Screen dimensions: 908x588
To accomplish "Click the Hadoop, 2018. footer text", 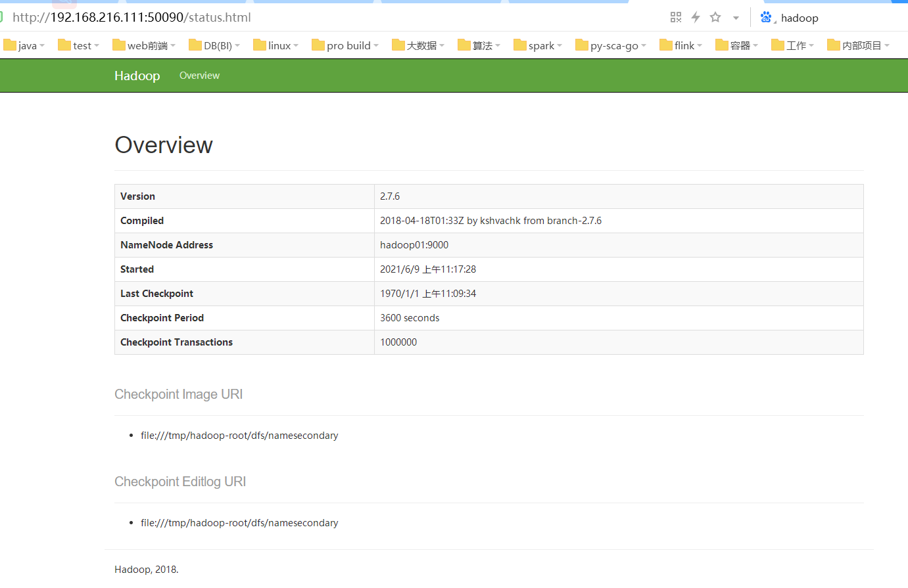I will point(147,570).
